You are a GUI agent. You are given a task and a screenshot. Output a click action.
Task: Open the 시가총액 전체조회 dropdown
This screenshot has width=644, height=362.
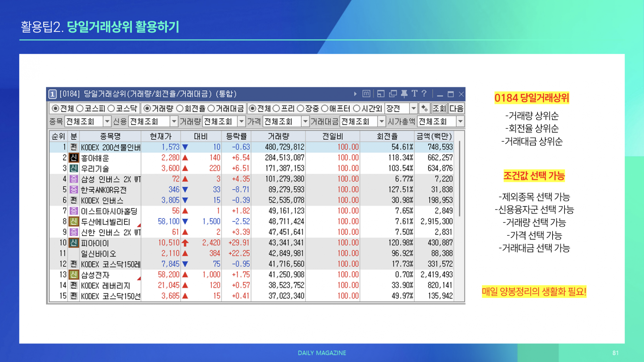(x=460, y=122)
